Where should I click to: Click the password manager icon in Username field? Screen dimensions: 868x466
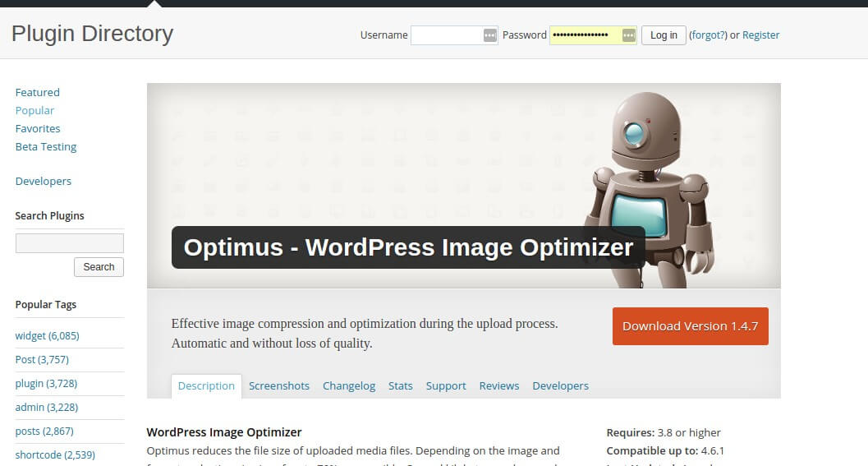(x=490, y=35)
